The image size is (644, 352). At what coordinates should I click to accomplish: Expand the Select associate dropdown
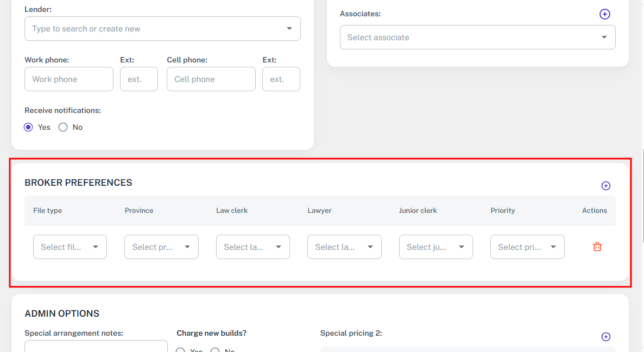coord(477,37)
